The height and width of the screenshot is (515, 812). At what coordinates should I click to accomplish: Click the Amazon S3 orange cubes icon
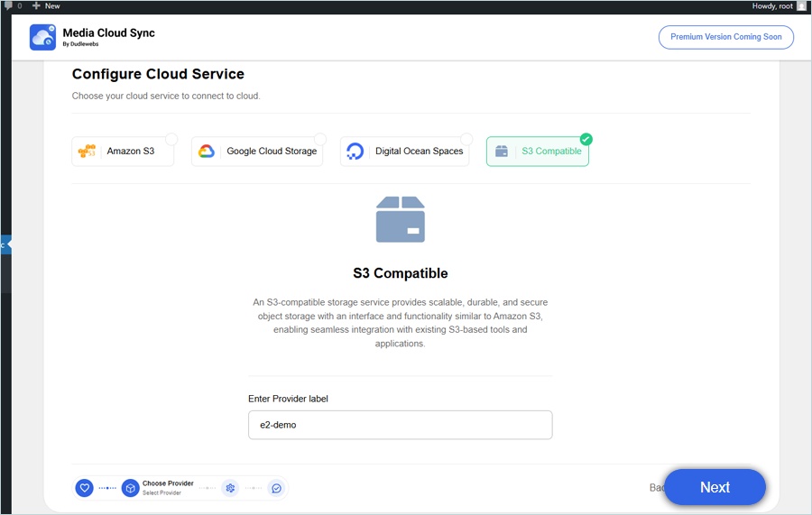[x=87, y=152]
